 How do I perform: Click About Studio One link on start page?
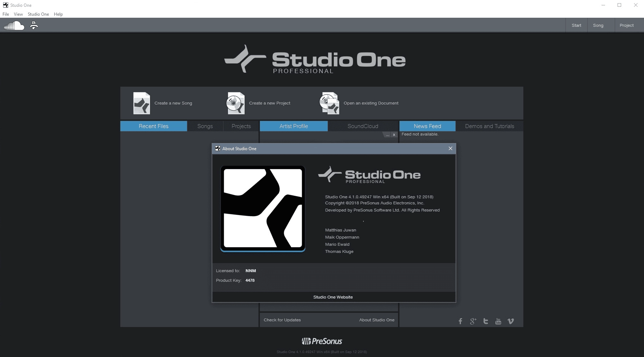click(377, 320)
